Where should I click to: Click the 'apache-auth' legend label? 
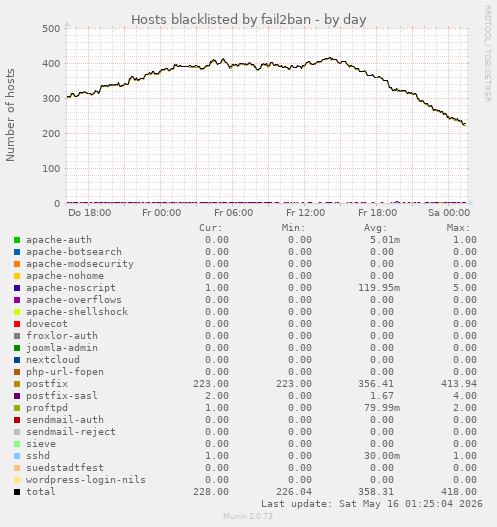tap(59, 240)
